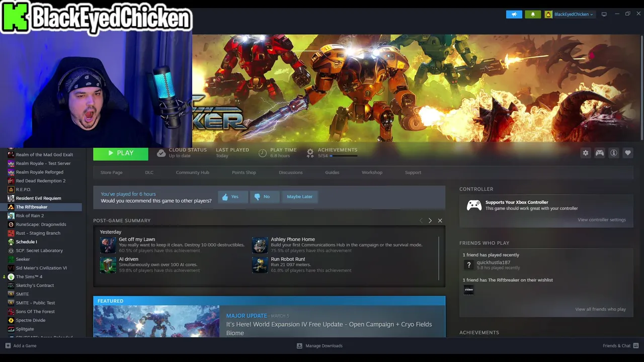The height and width of the screenshot is (362, 644).
Task: Go to next post-game summary arrow
Action: pyautogui.click(x=430, y=221)
